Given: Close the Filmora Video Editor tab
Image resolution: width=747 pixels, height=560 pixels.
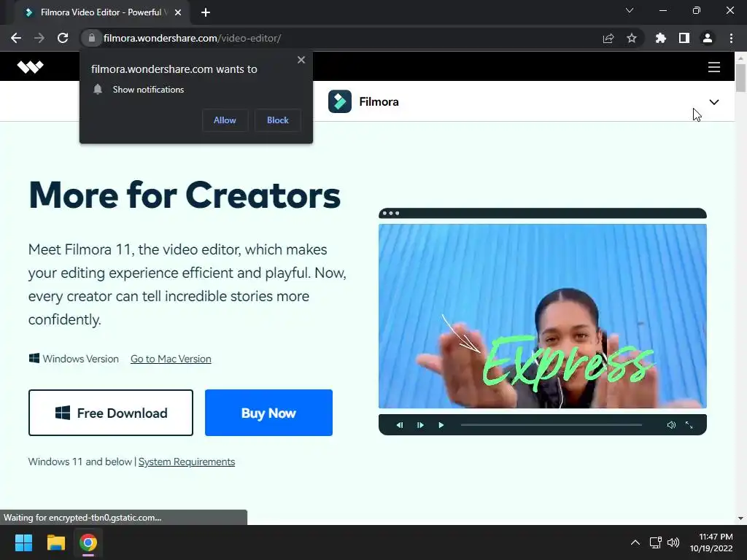Looking at the screenshot, I should coord(178,12).
